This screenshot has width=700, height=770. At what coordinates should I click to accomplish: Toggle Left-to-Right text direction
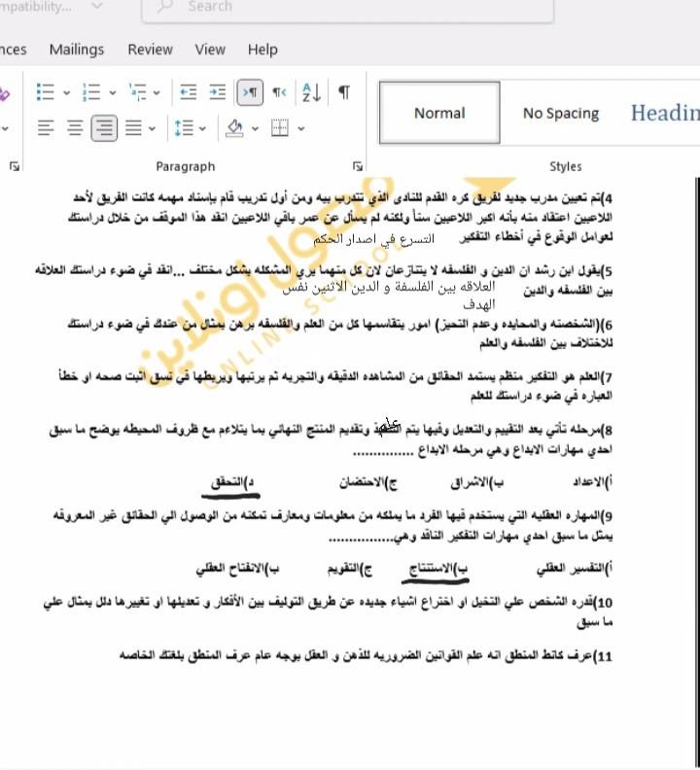pos(250,92)
